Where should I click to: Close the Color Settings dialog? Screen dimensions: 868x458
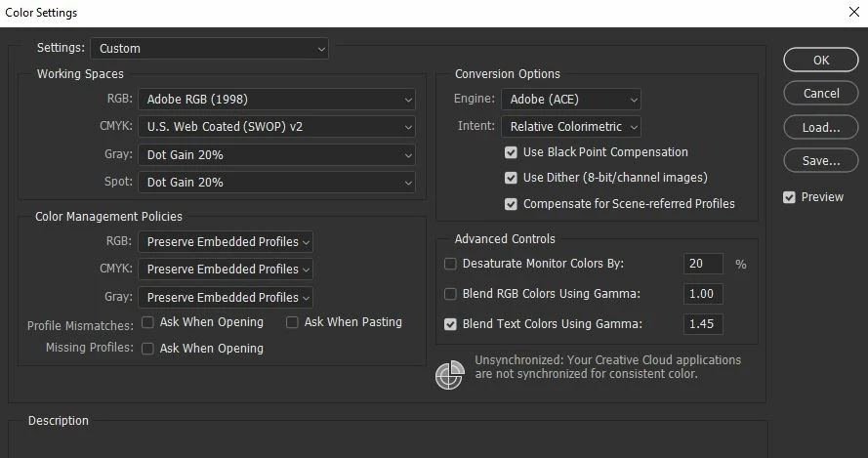coord(854,12)
